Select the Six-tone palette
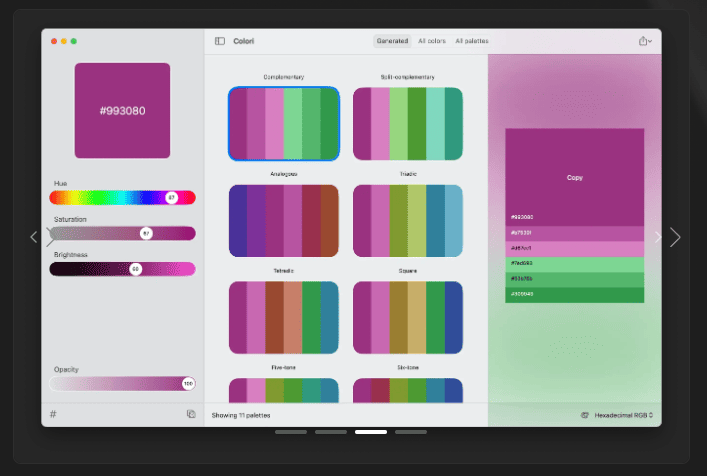 point(408,390)
